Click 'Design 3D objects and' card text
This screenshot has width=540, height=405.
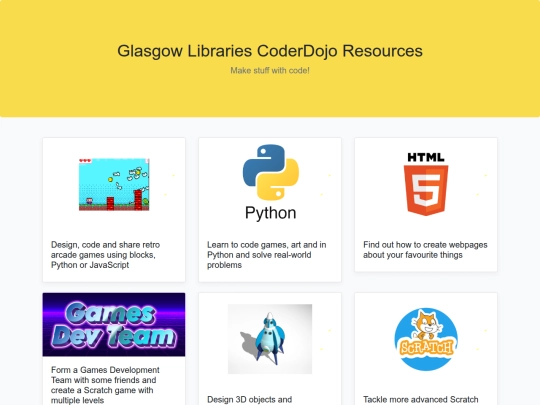(x=249, y=399)
